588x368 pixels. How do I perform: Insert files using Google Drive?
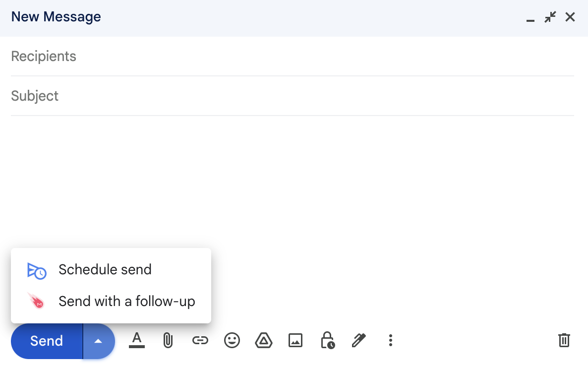264,340
